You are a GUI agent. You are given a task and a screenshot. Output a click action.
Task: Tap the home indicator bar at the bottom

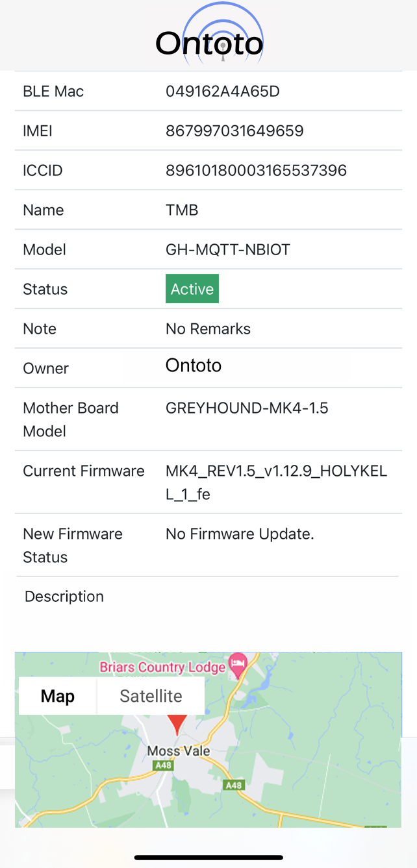point(208,857)
